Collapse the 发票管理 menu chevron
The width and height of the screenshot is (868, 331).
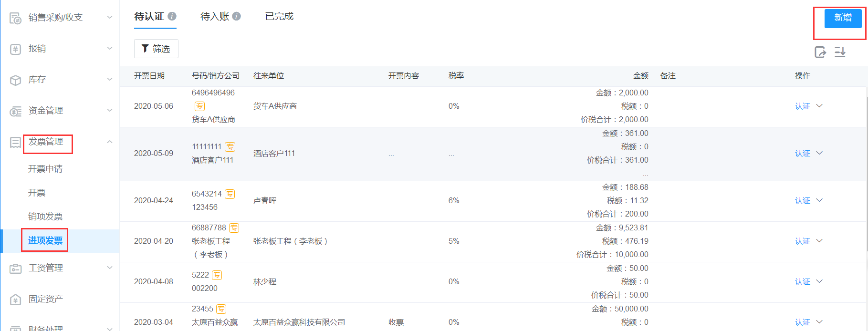(x=110, y=142)
